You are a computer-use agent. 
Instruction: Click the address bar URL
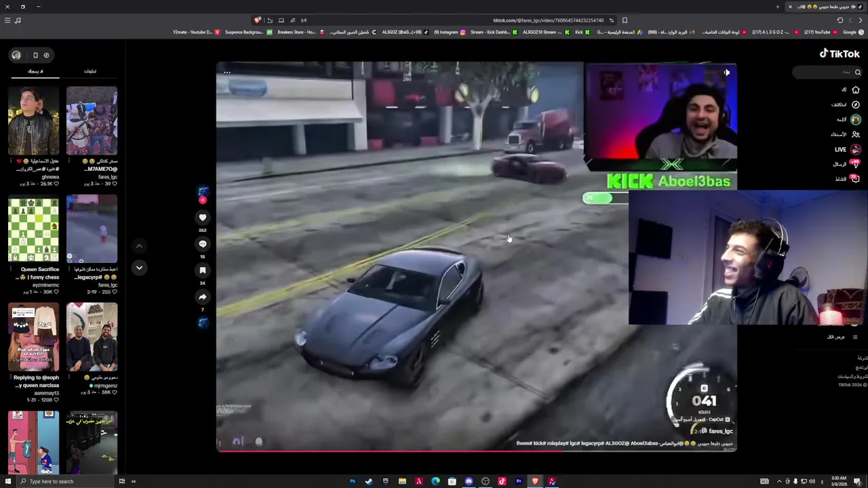(x=548, y=20)
